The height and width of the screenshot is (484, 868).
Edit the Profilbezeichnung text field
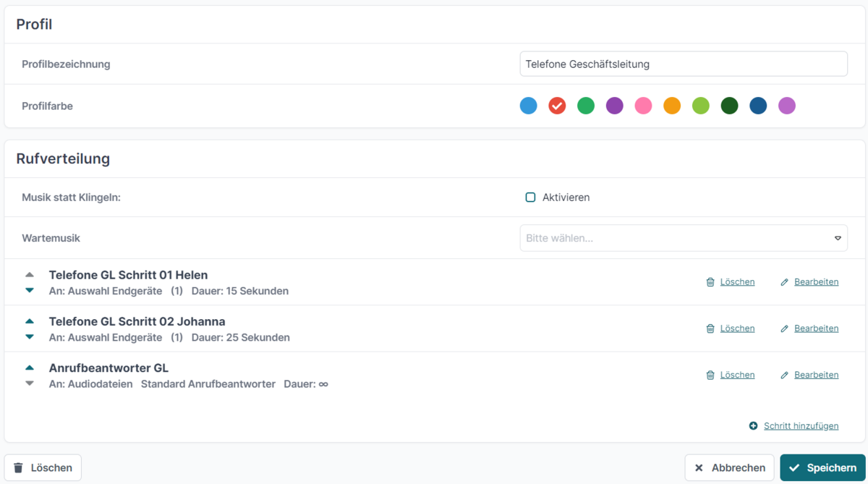683,64
